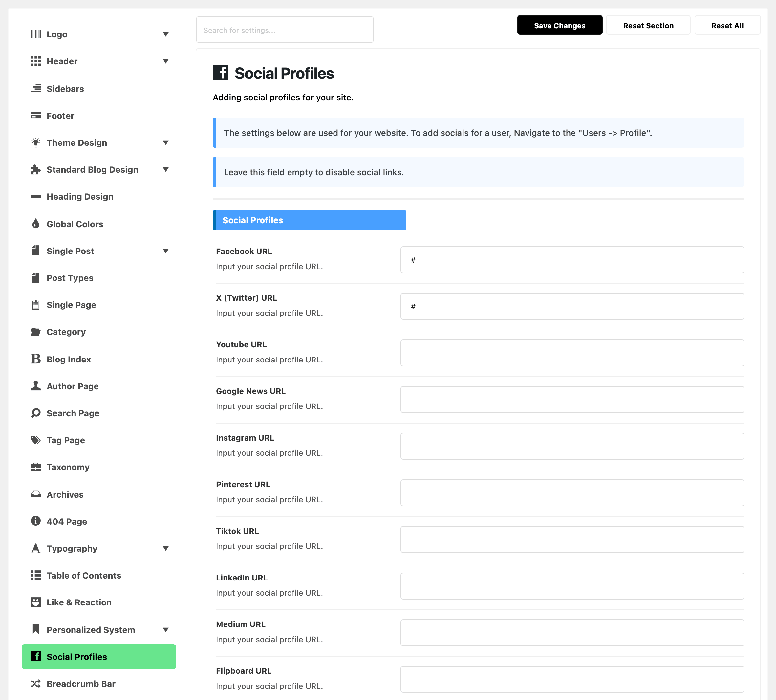The width and height of the screenshot is (776, 700).
Task: Click the X (Twitter) URL input field
Action: coord(572,307)
